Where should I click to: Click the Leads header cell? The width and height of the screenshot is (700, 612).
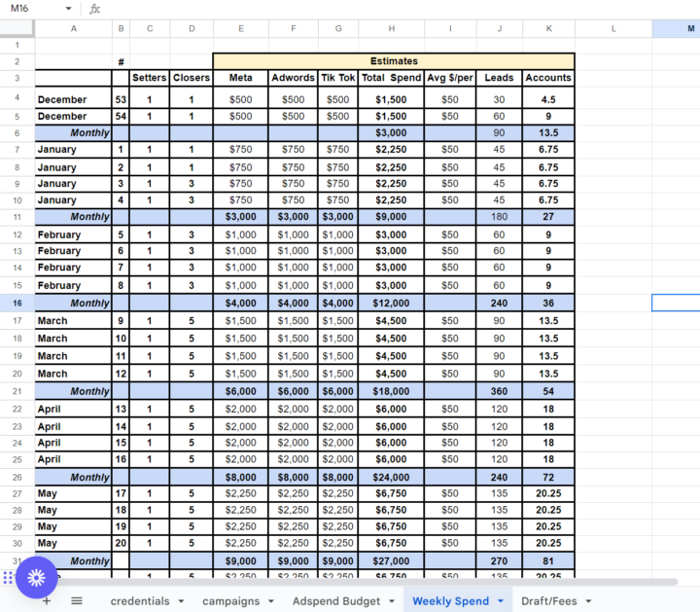tap(499, 78)
